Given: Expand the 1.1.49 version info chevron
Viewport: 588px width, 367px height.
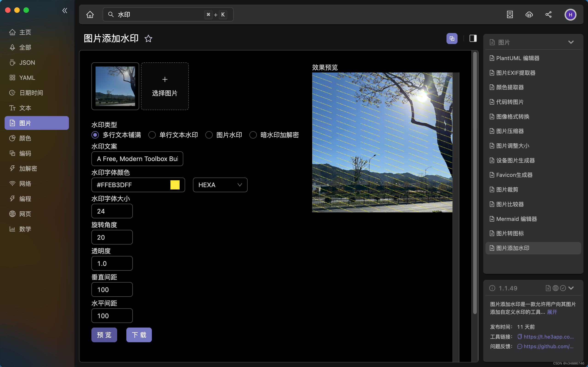Looking at the screenshot, I should pyautogui.click(x=571, y=288).
